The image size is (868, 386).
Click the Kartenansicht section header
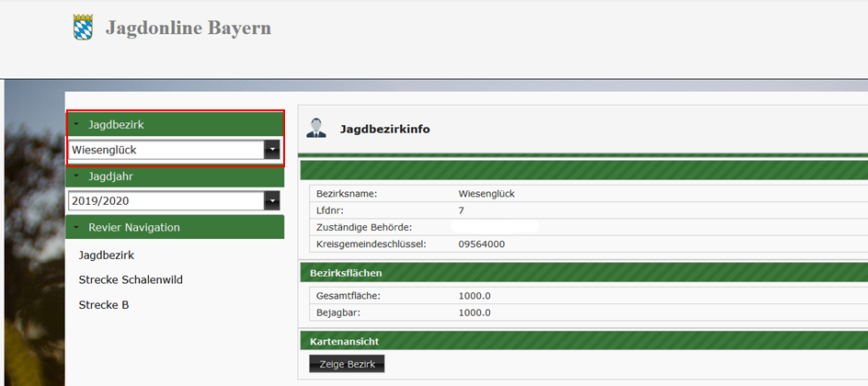(344, 341)
